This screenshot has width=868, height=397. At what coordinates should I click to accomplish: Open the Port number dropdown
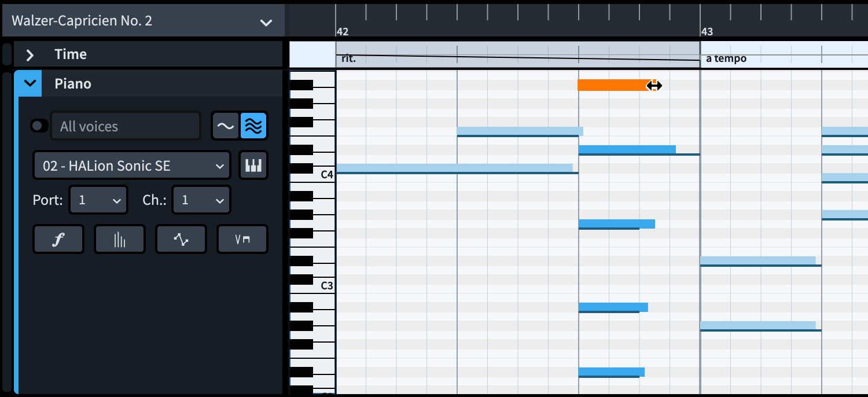click(98, 200)
